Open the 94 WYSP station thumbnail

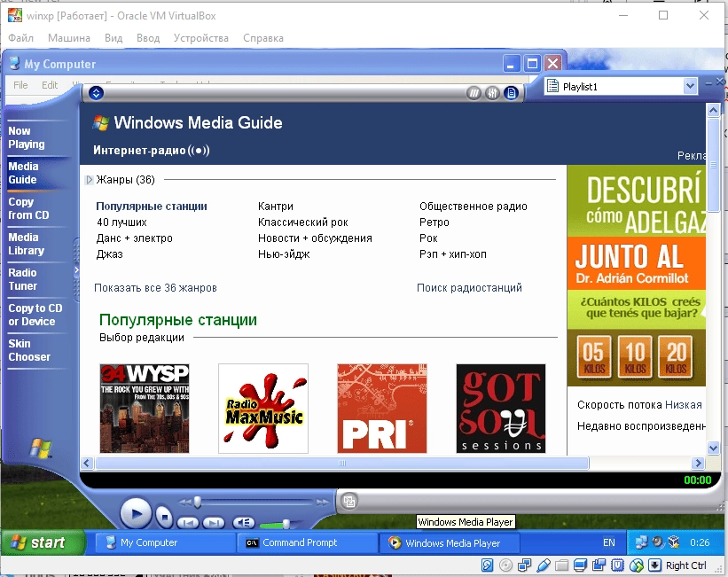(145, 409)
